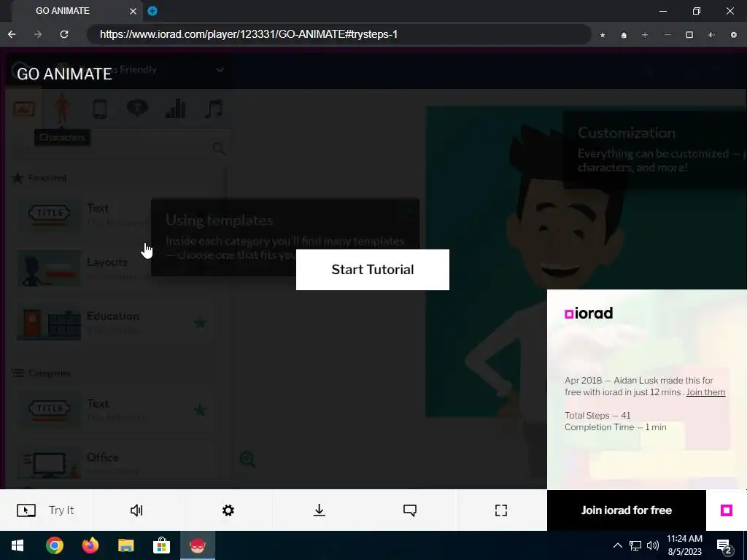
Task: Click Completion Time — 1 min text
Action: [x=616, y=427]
